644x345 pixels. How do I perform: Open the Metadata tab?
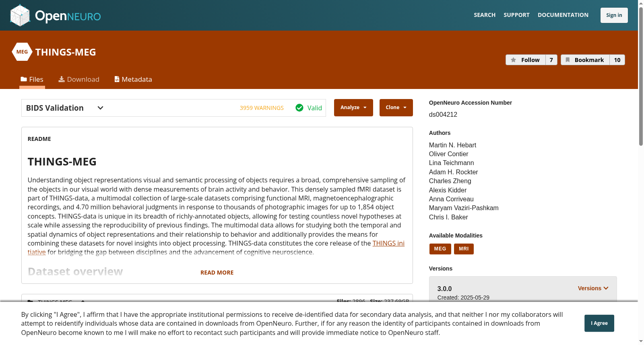tap(133, 80)
